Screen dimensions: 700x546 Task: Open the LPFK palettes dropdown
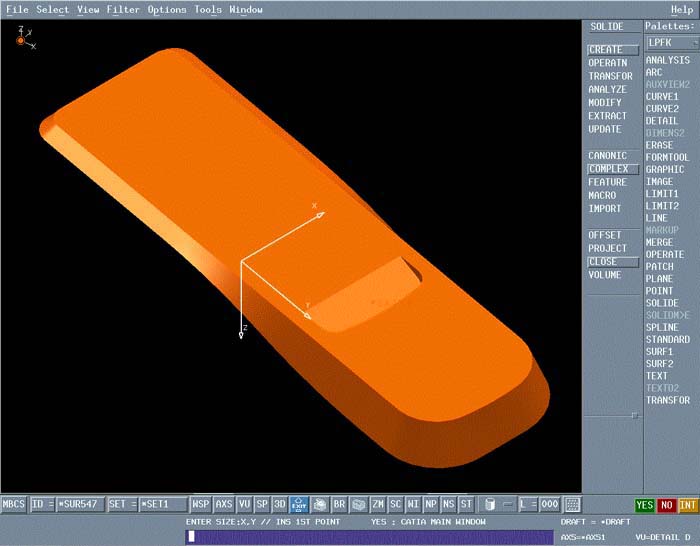[669, 43]
